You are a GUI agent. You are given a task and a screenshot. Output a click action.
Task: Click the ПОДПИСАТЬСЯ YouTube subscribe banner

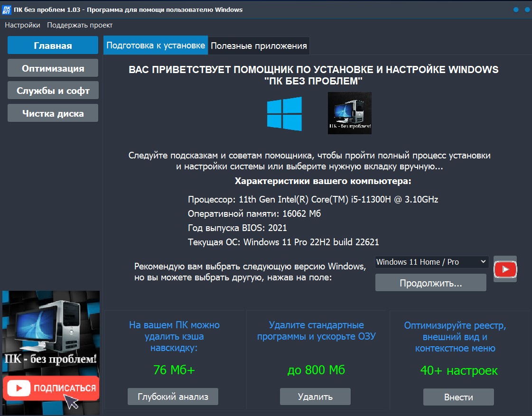tap(51, 388)
